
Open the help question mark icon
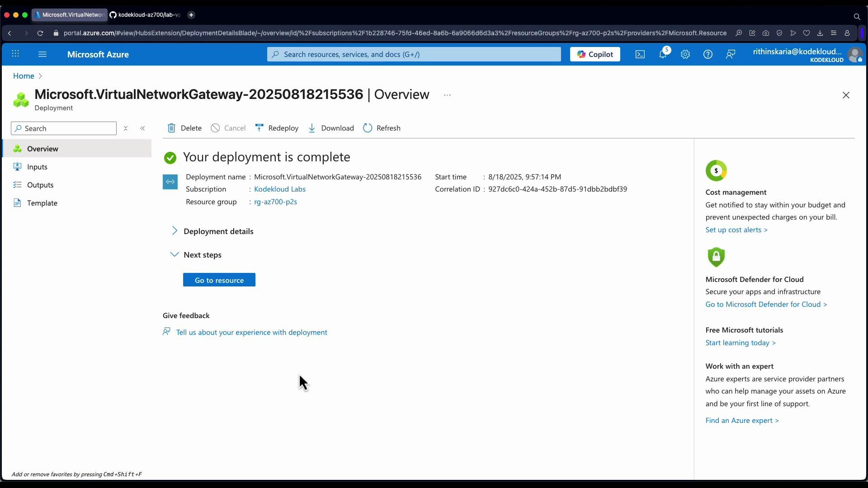(x=708, y=54)
